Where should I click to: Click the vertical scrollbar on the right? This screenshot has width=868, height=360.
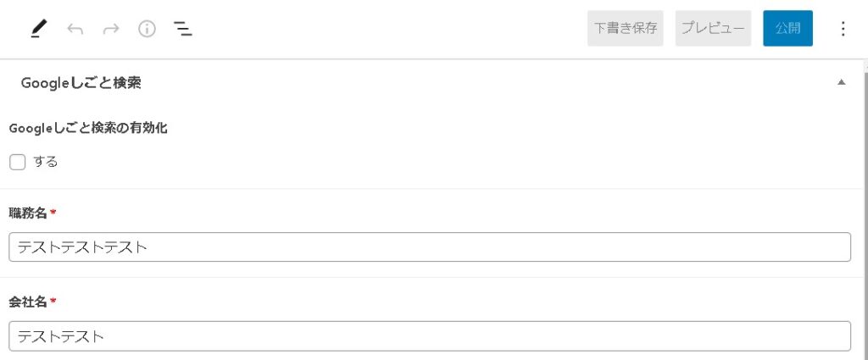click(x=864, y=212)
